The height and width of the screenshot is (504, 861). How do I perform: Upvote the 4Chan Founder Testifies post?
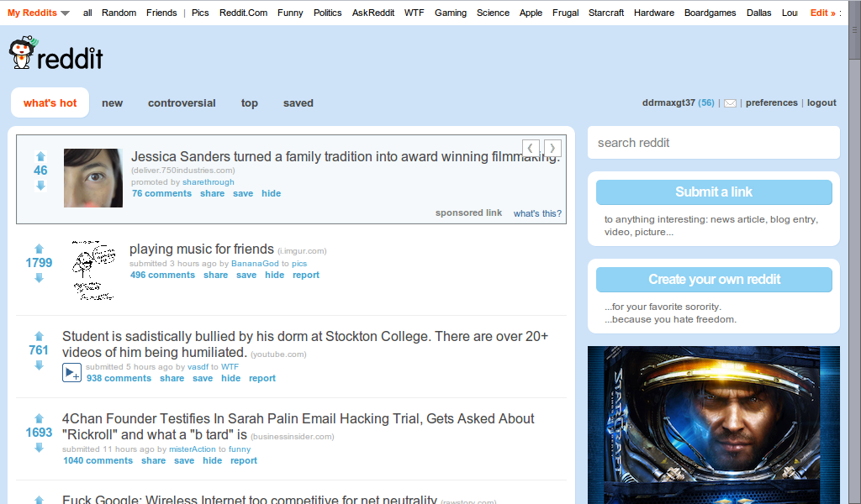click(39, 418)
